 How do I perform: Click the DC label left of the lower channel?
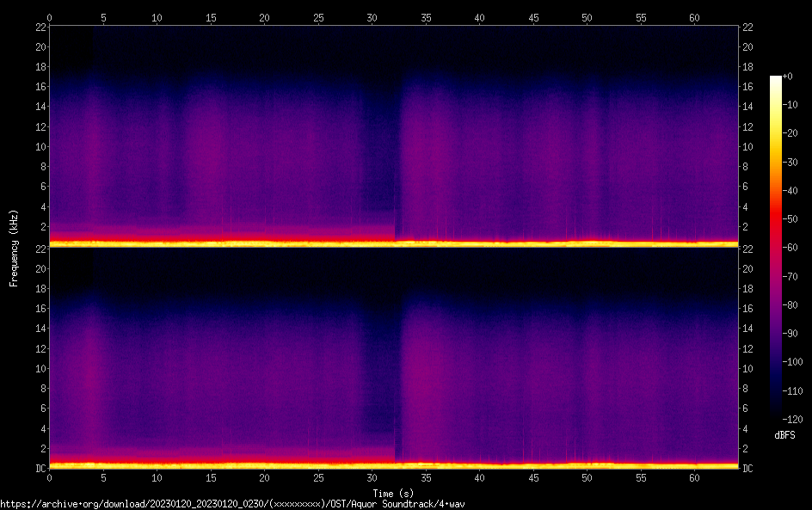(x=40, y=469)
